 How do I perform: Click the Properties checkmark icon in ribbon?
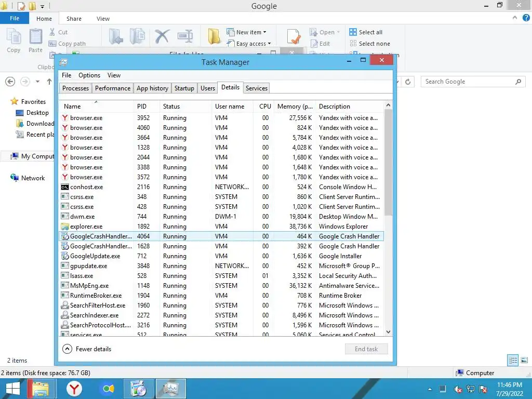(x=294, y=36)
